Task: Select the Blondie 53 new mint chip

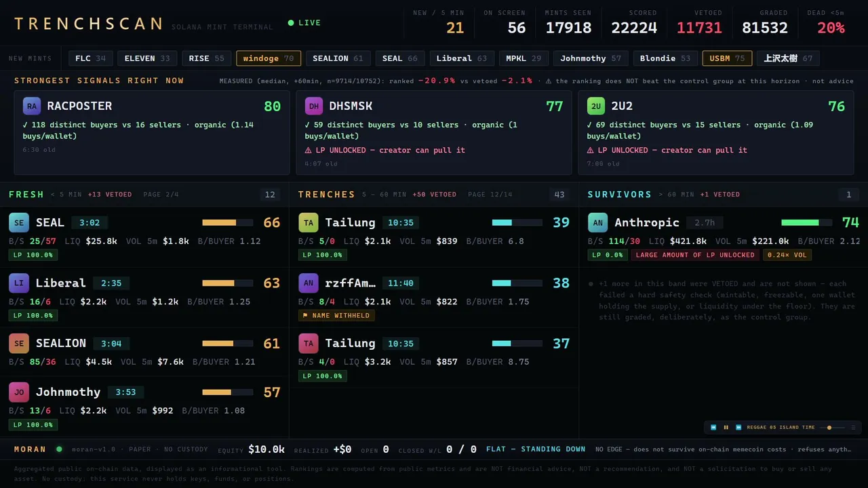Action: (x=665, y=58)
